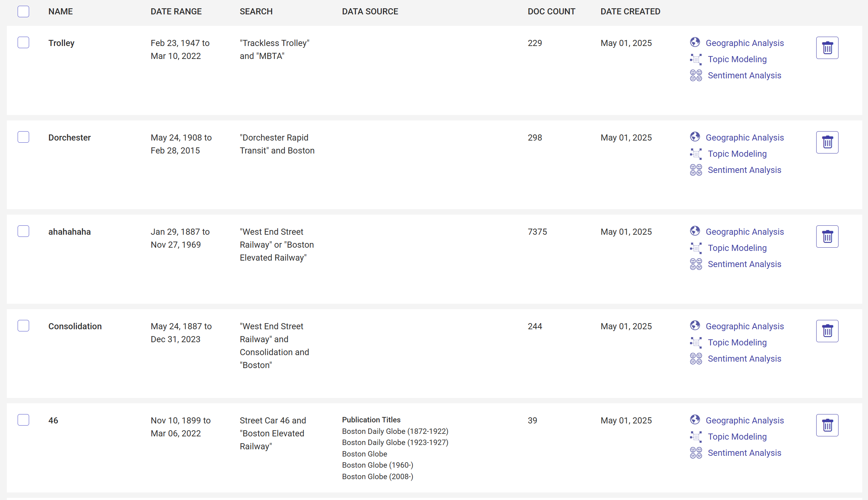Open Geographic Analysis for Consolidation
The width and height of the screenshot is (868, 500).
point(745,326)
